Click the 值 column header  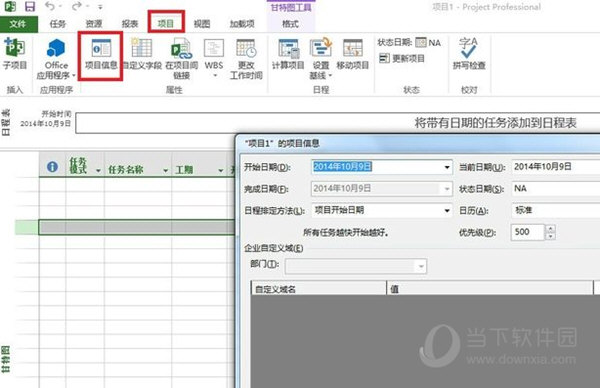point(490,289)
